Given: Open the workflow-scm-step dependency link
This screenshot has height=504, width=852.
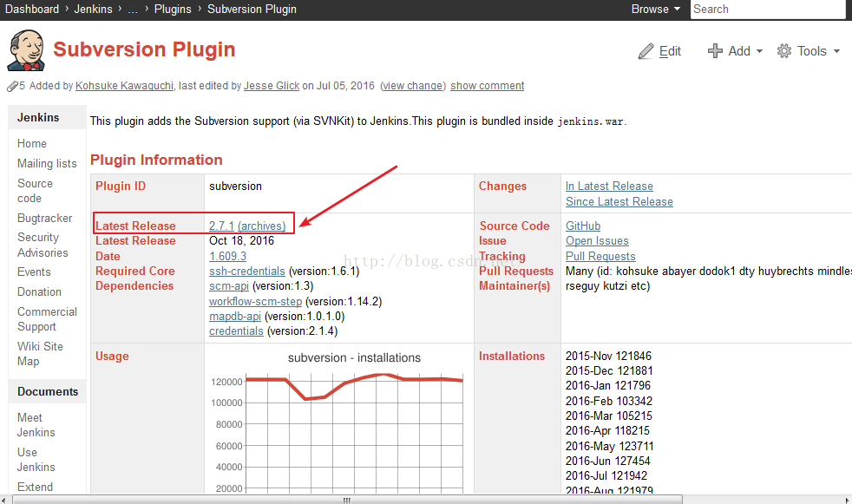Looking at the screenshot, I should (255, 301).
